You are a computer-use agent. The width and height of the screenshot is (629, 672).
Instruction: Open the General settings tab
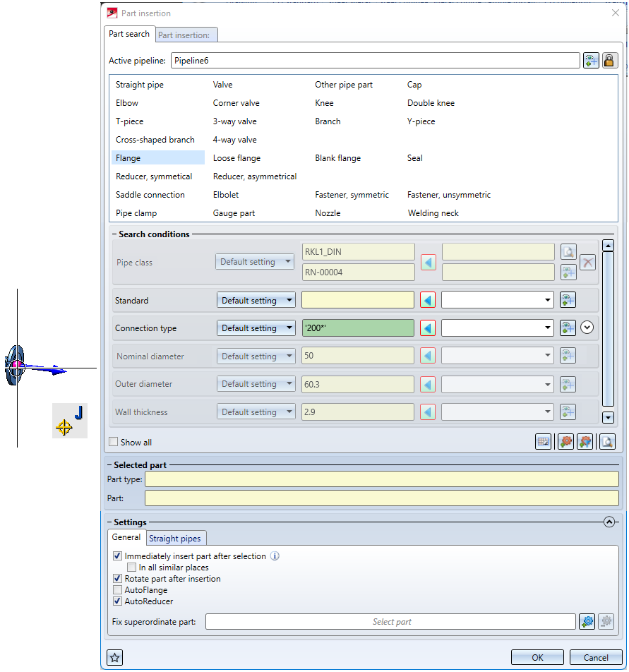(x=126, y=537)
